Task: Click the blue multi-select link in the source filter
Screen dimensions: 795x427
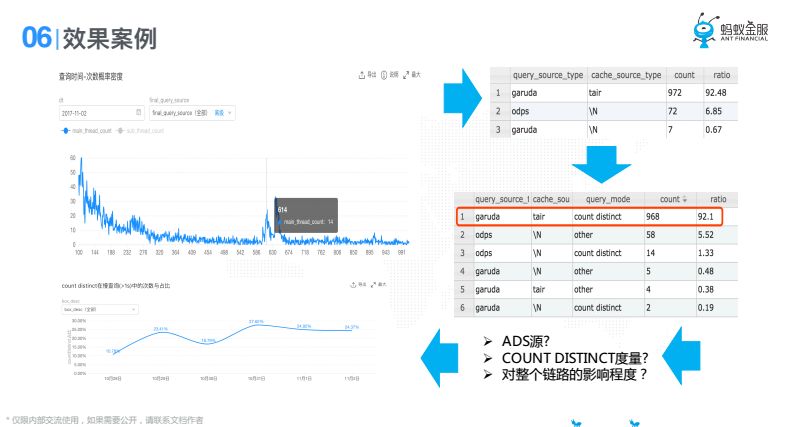Action: pos(219,113)
